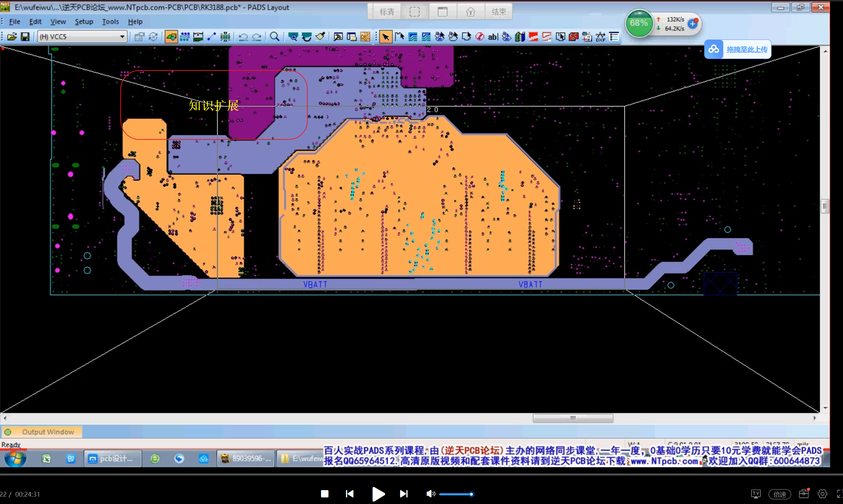The width and height of the screenshot is (843, 504).
Task: Click the Redo arrow icon
Action: [257, 36]
